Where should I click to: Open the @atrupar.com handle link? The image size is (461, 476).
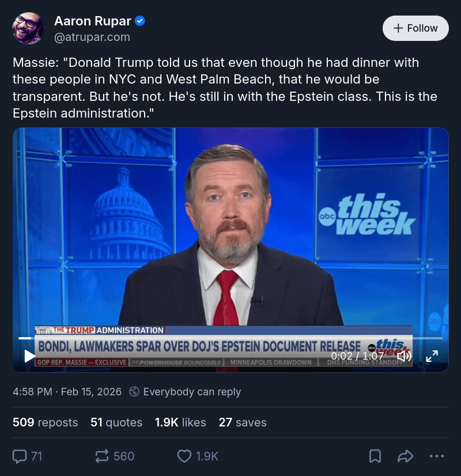point(92,37)
